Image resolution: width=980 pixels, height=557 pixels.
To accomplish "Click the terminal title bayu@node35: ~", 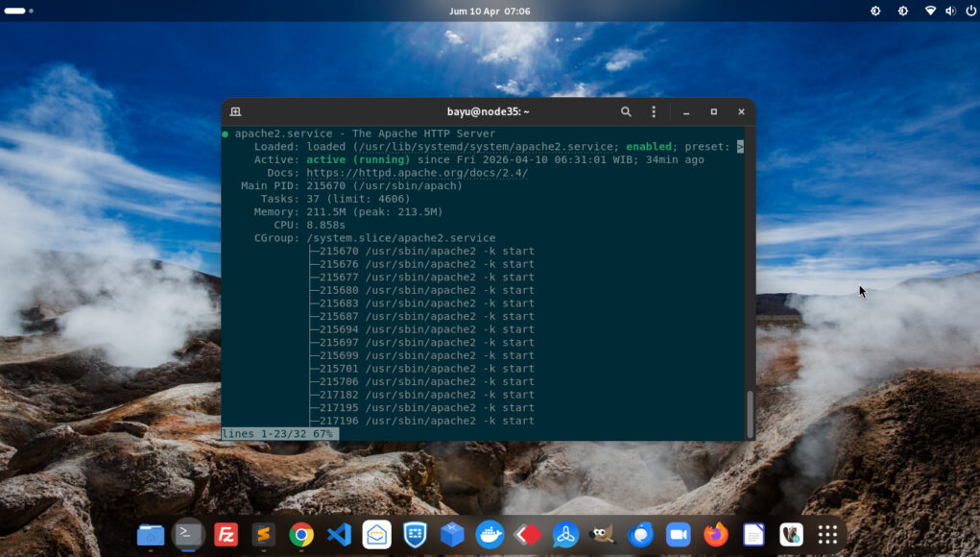I will pyautogui.click(x=489, y=112).
